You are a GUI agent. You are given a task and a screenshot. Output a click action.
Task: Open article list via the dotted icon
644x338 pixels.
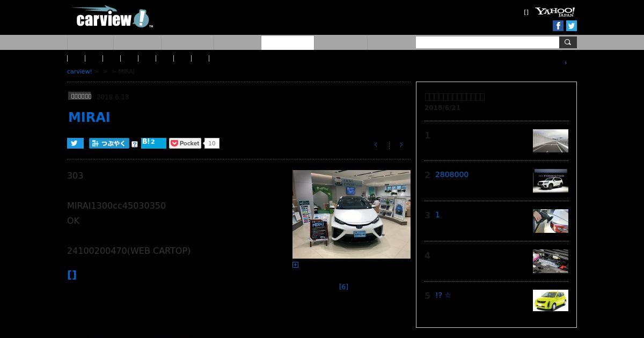[x=389, y=145]
